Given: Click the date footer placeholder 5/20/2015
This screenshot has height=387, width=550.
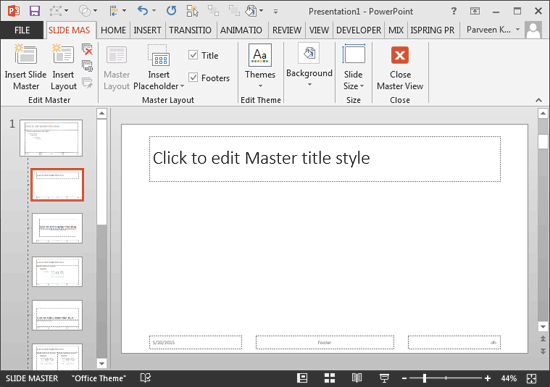Looking at the screenshot, I should tap(195, 342).
